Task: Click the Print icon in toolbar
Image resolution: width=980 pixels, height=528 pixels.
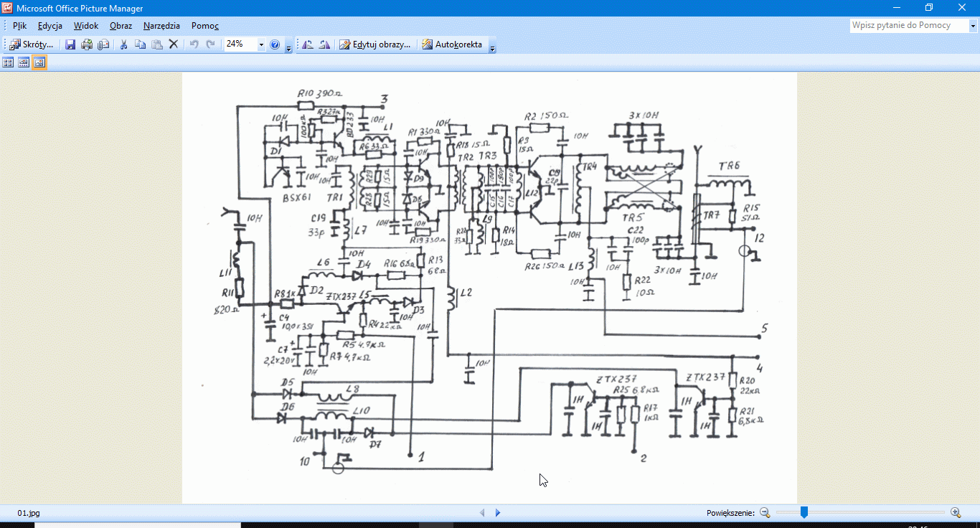Action: (87, 44)
